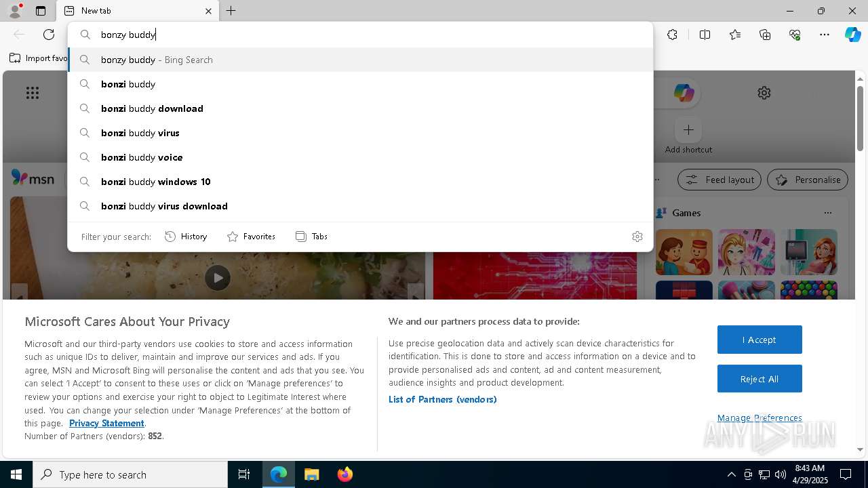
Task: Filter search suggestions by Favorites
Action: pos(251,237)
